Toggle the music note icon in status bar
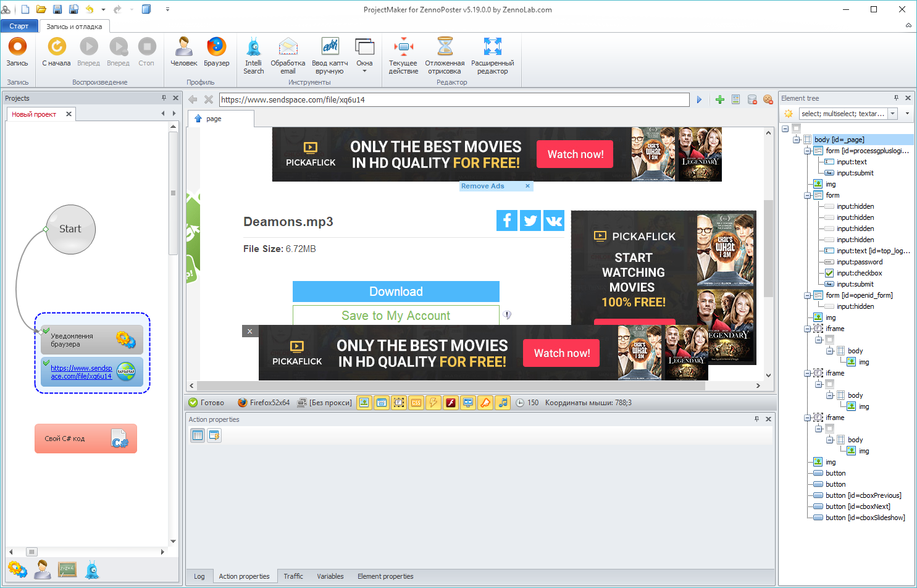This screenshot has height=588, width=917. (x=503, y=403)
